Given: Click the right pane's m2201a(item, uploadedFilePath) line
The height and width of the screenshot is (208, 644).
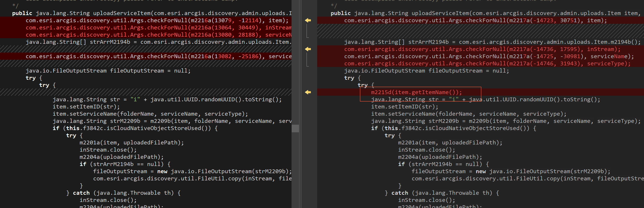Looking at the screenshot, I should pos(450,143).
